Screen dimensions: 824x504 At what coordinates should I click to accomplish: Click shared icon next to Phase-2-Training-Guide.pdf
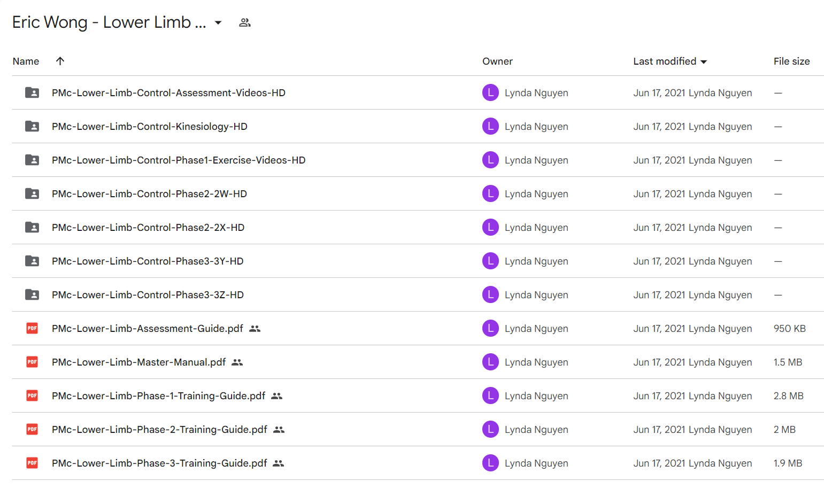coord(279,430)
